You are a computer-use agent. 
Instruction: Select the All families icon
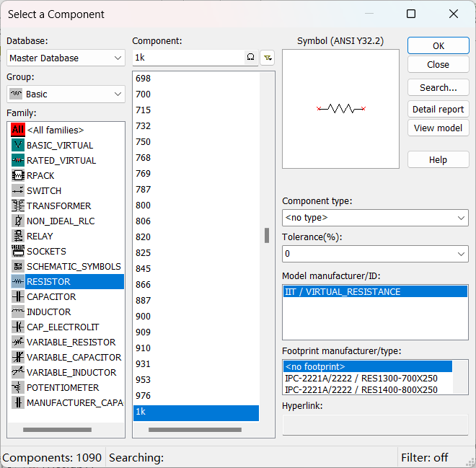point(18,130)
